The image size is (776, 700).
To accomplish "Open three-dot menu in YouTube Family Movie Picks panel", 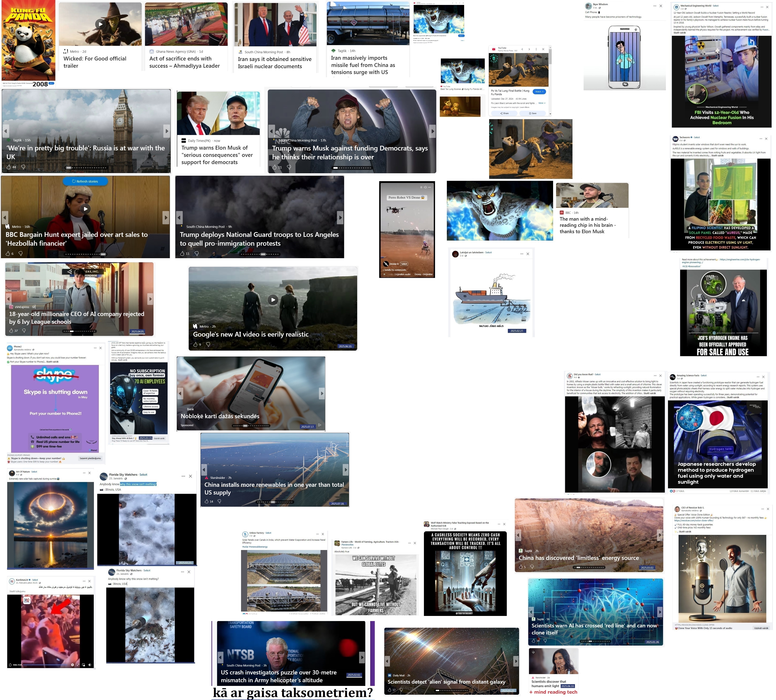I will click(536, 49).
